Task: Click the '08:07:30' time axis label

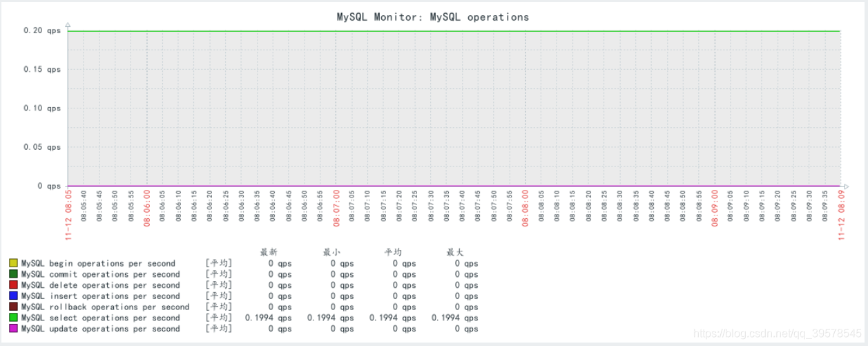Action: click(432, 206)
